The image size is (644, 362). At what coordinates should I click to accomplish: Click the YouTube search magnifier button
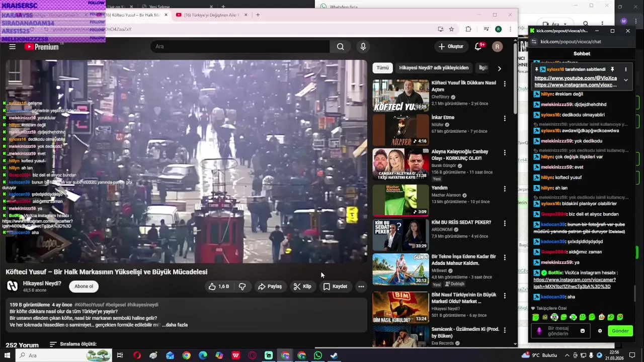tap(341, 47)
